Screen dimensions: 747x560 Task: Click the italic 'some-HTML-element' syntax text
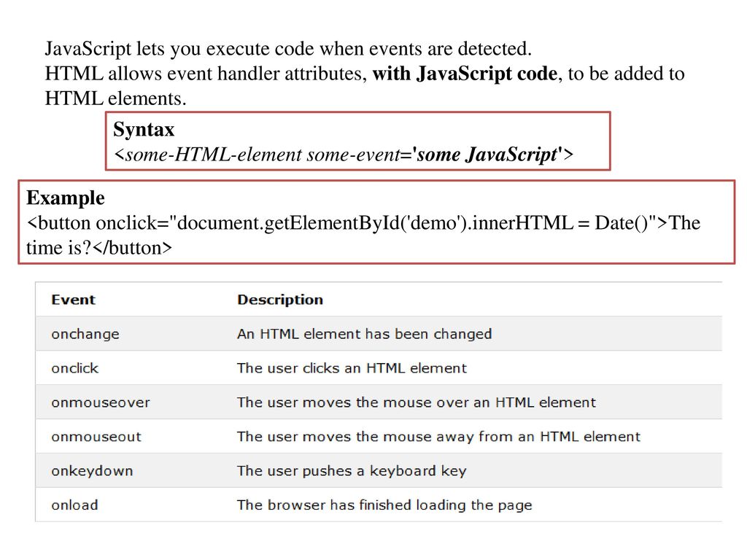click(x=214, y=155)
